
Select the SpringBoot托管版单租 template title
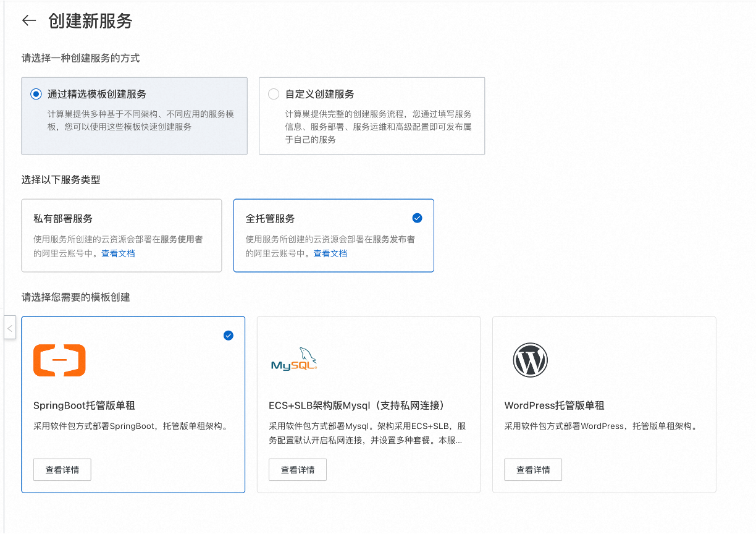point(84,405)
